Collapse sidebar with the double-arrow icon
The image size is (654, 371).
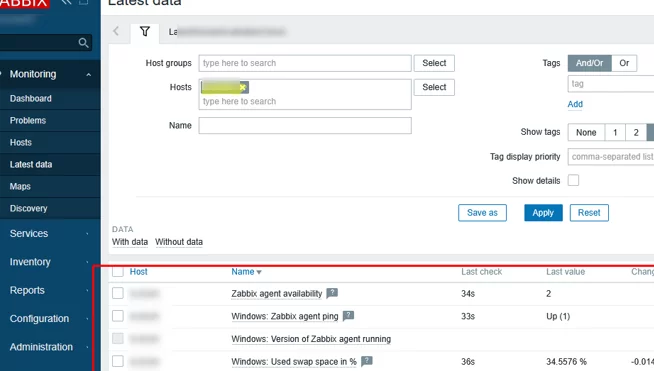coord(66,2)
